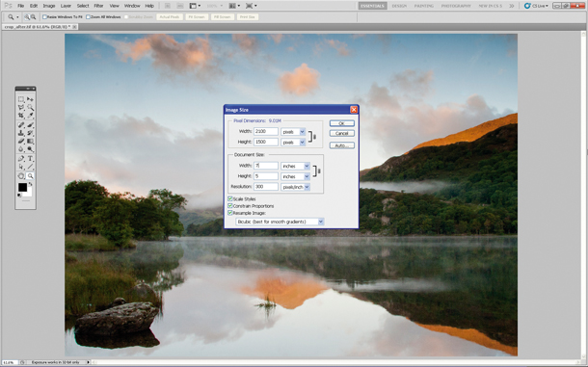The width and height of the screenshot is (588, 367).
Task: Click OK in Image Size dialog
Action: coord(341,123)
